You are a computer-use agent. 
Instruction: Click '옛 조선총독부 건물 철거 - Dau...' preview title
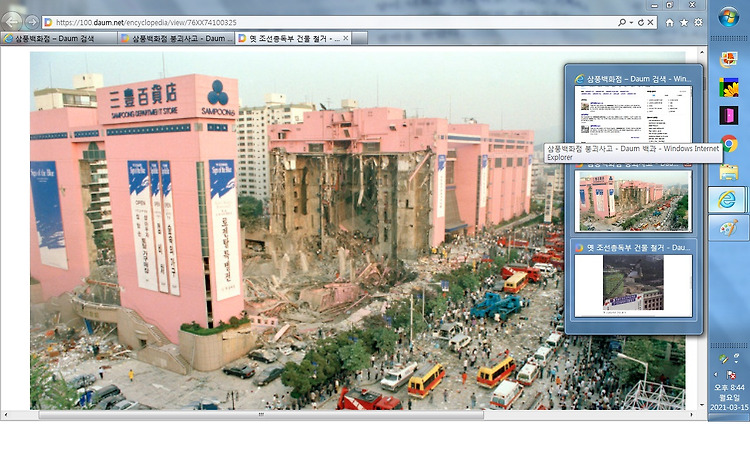(638, 248)
